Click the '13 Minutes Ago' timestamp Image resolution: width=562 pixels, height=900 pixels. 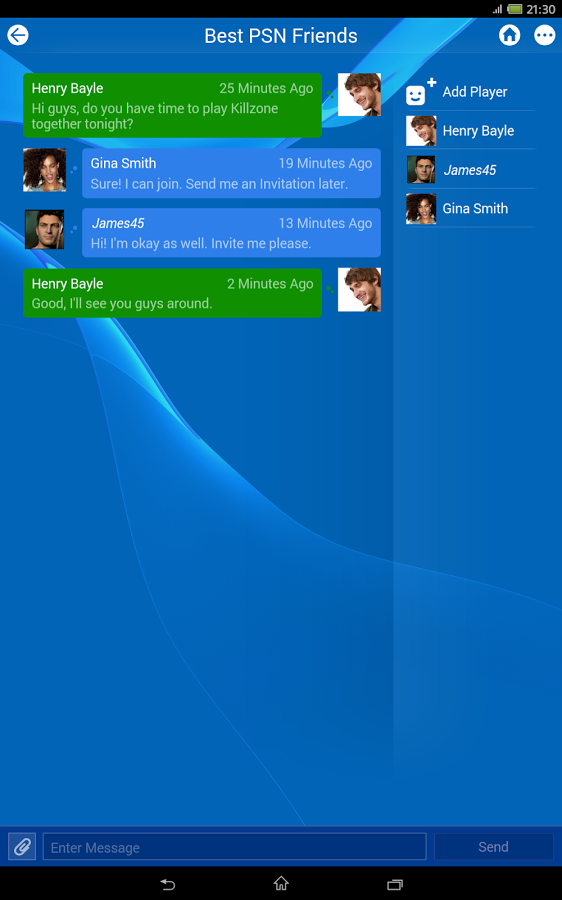pos(325,223)
